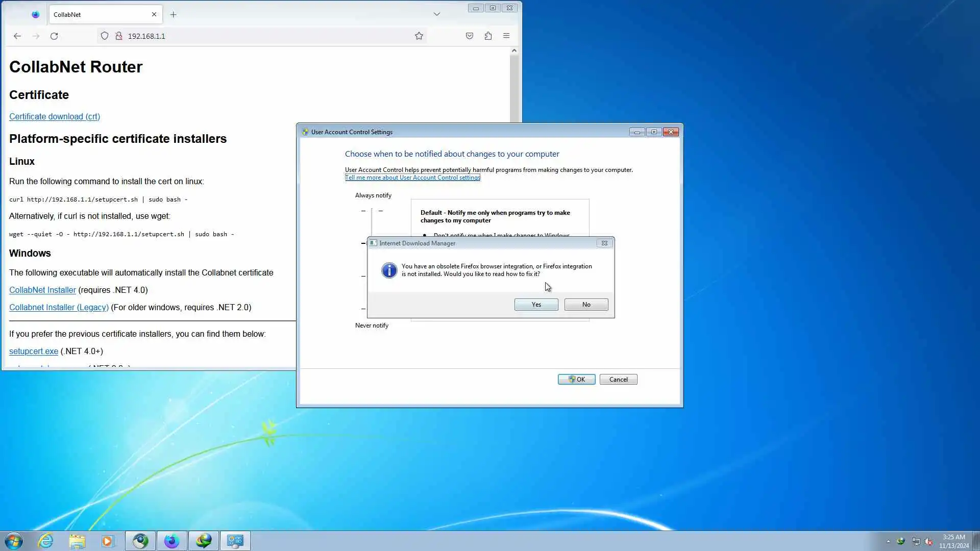This screenshot has height=551, width=980.
Task: Click the 192.168.1.1 address bar
Action: tap(255, 36)
